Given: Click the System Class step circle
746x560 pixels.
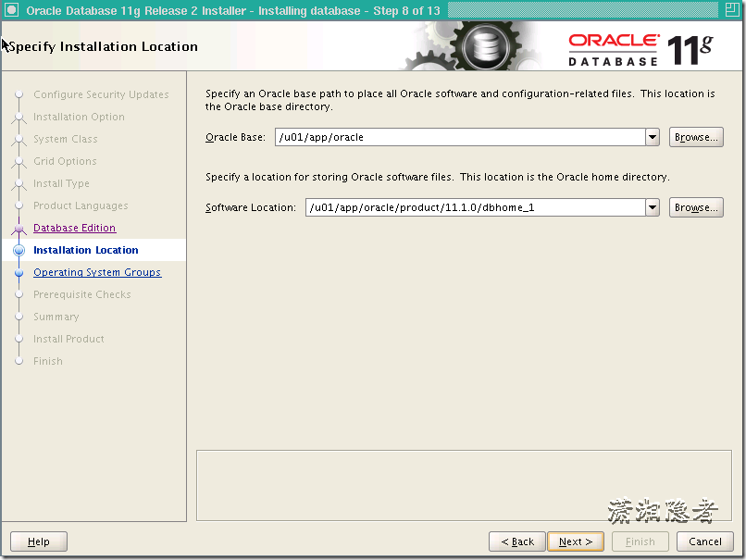Looking at the screenshot, I should click(x=20, y=139).
